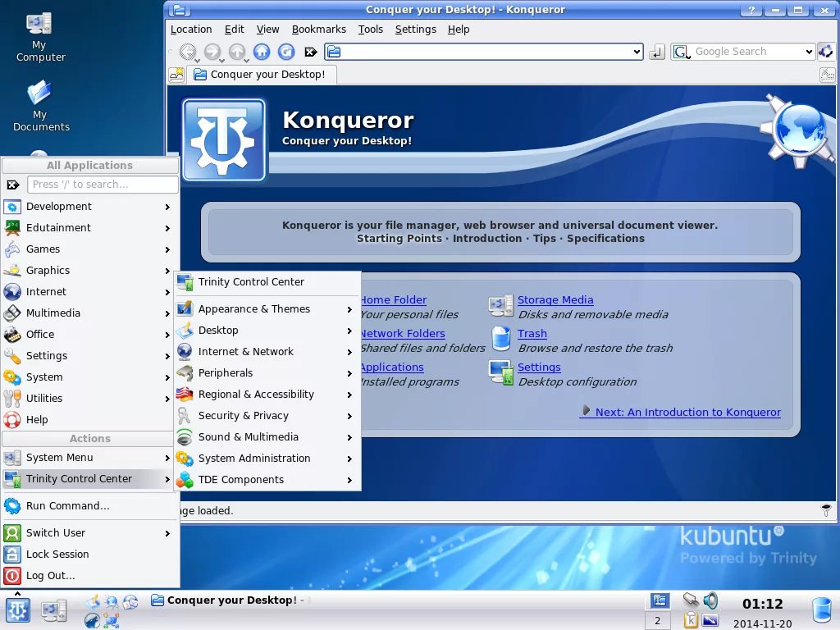Click the Specifications link in the banner

click(605, 239)
